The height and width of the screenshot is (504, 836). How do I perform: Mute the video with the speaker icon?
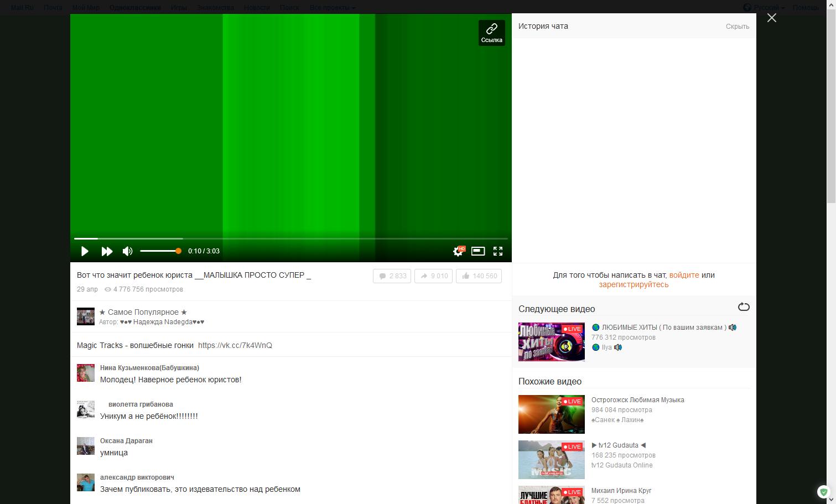click(x=127, y=251)
